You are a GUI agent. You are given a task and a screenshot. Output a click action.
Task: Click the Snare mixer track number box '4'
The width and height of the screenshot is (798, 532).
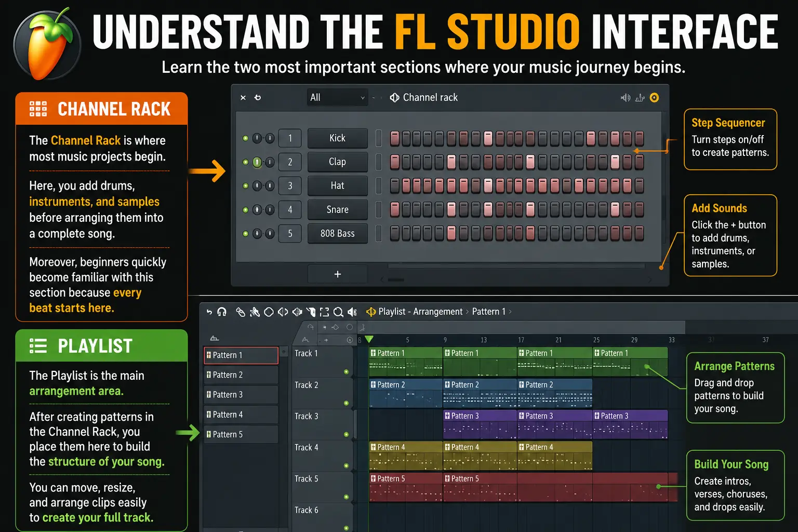point(290,210)
